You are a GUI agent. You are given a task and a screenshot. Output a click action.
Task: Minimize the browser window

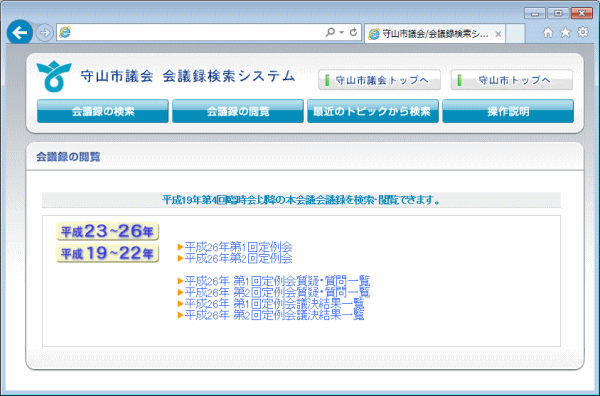[535, 13]
